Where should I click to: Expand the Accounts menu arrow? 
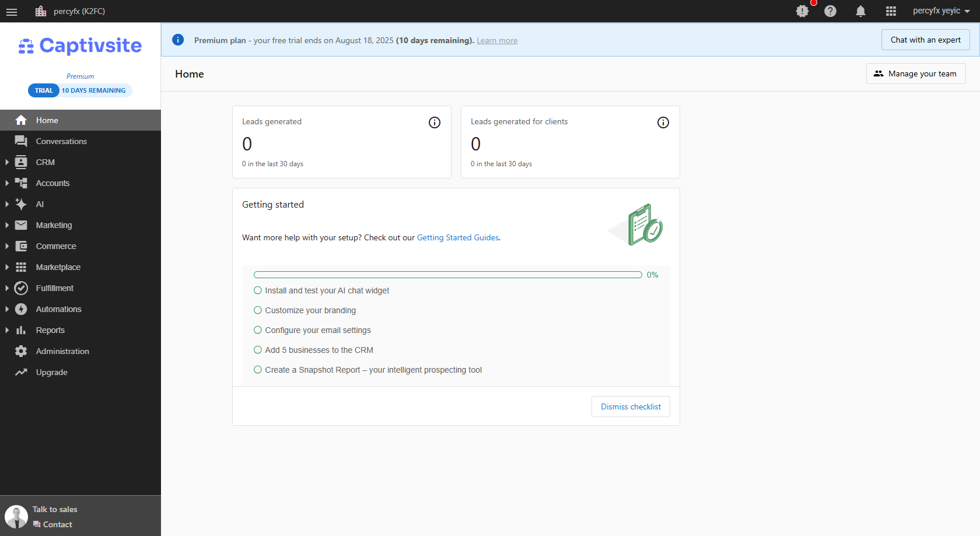[x=6, y=183]
